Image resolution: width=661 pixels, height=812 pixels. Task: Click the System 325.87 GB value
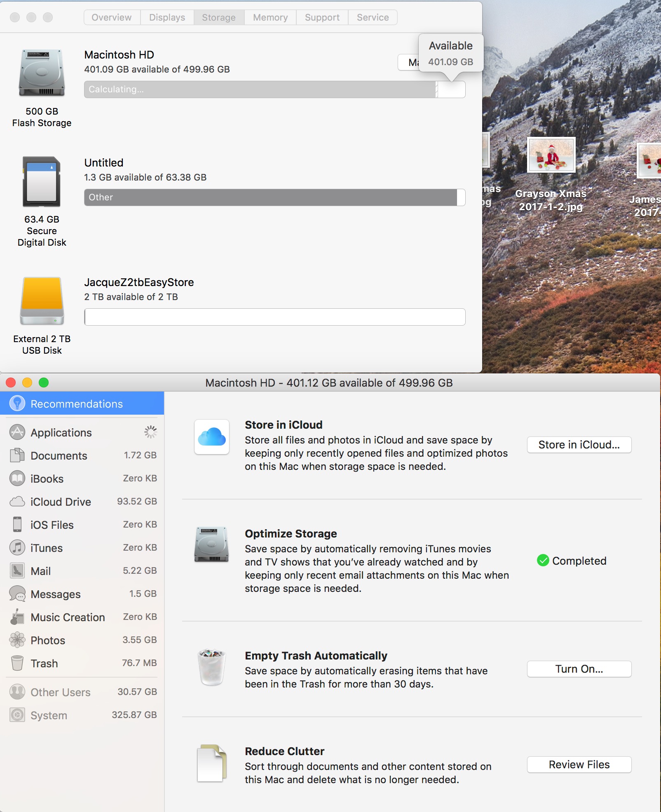tap(134, 715)
